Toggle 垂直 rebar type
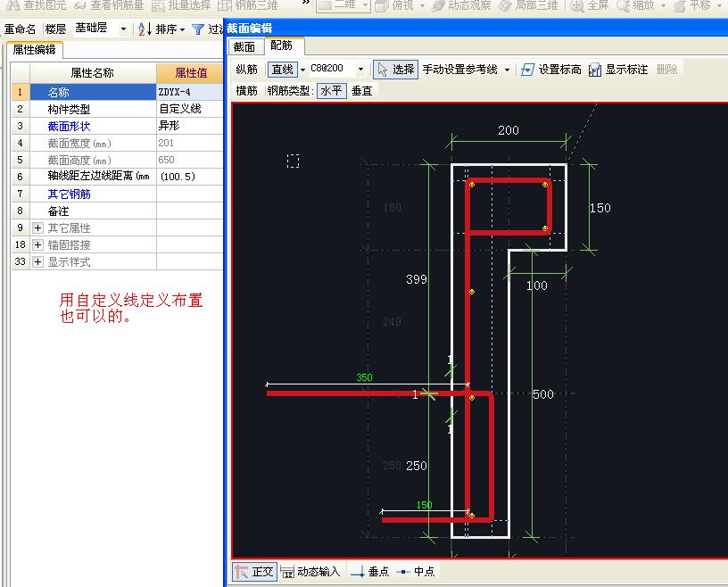 point(361,91)
